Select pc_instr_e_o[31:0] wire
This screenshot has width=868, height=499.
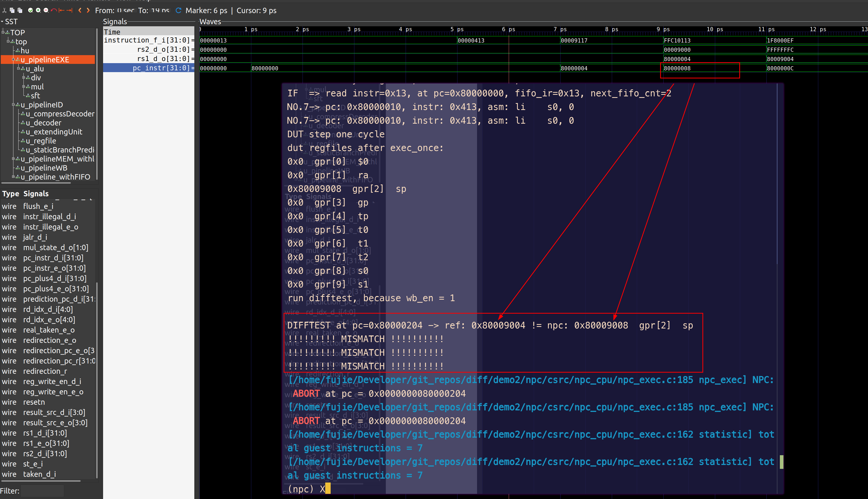coord(54,268)
